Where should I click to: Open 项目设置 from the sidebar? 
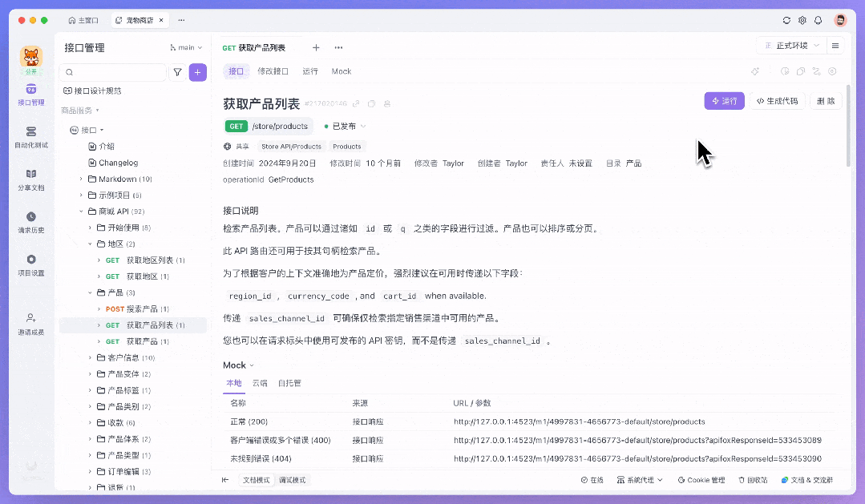click(x=30, y=264)
